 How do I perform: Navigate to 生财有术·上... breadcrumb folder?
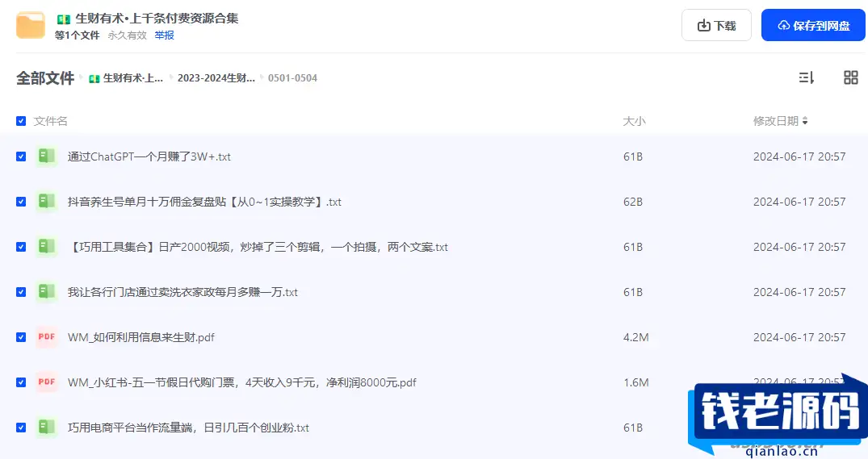pos(133,78)
